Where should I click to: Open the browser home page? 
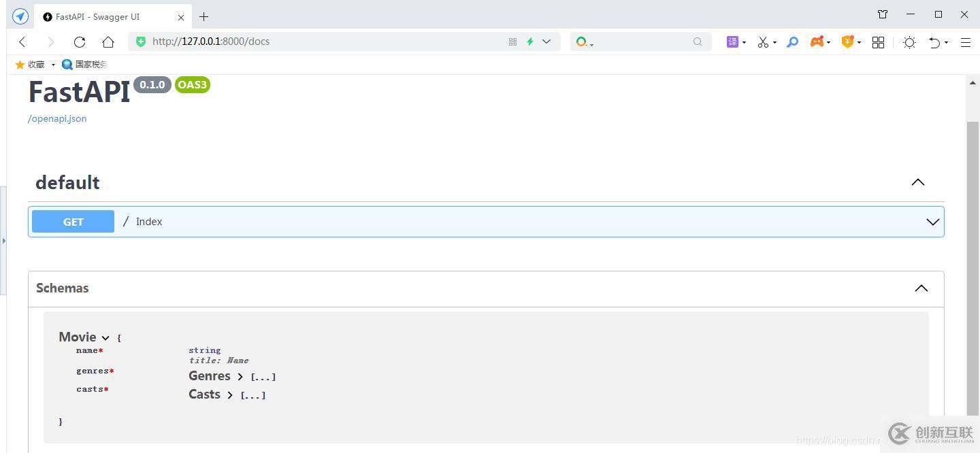pos(108,41)
